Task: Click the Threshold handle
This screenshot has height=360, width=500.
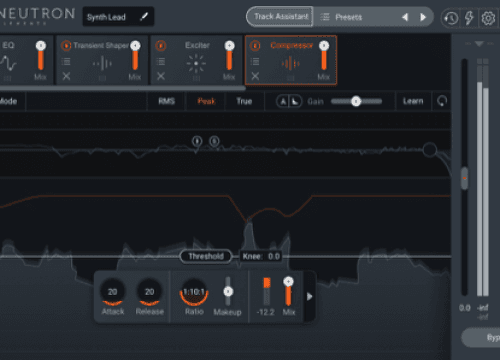Action: (206, 256)
